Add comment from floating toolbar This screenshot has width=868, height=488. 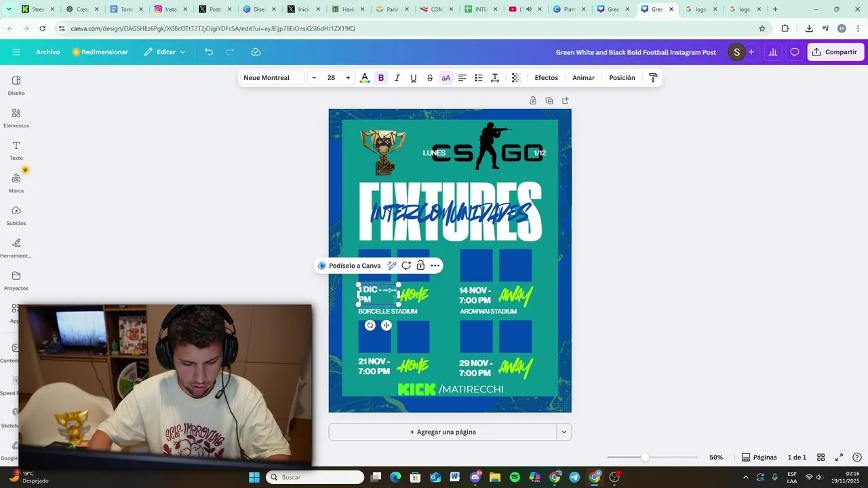406,266
